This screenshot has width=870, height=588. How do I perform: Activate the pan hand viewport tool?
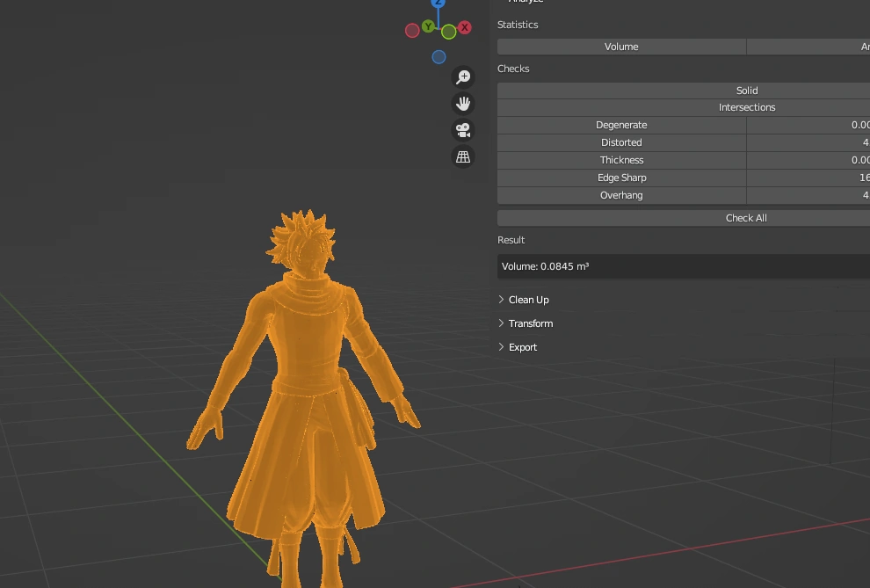463,104
